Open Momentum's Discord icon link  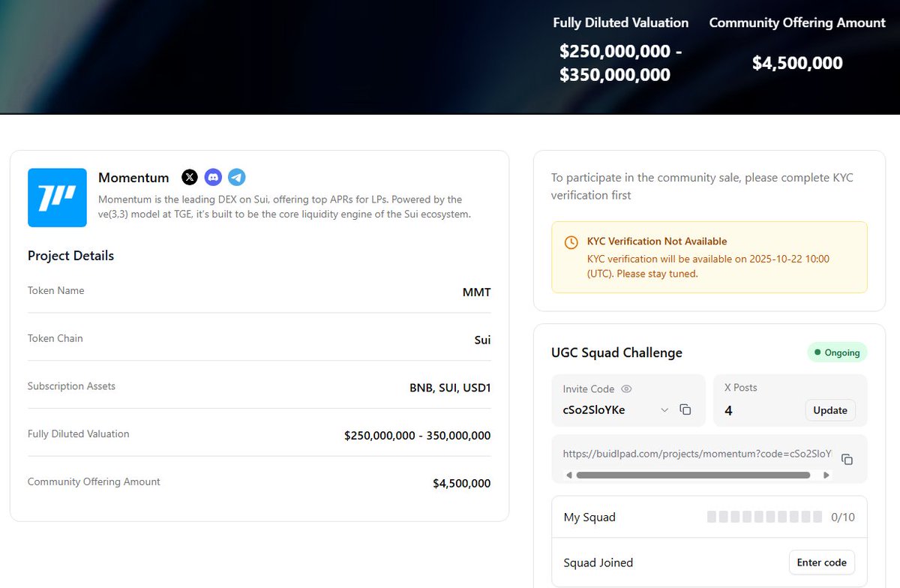click(x=214, y=177)
